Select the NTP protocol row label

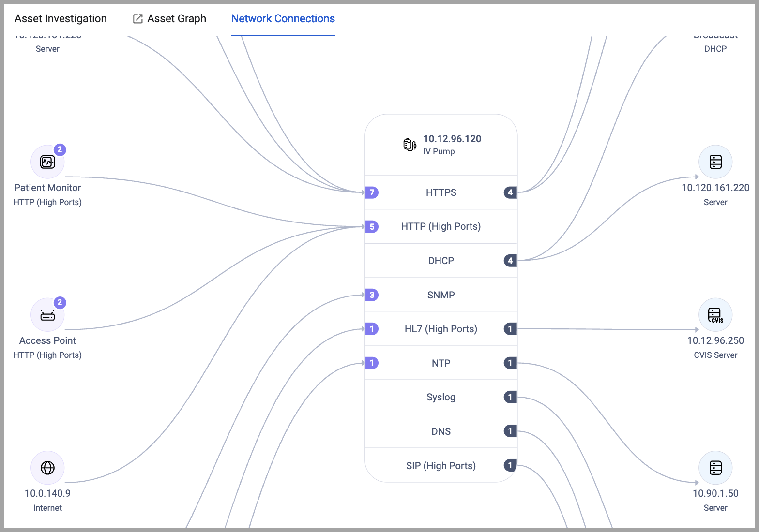click(441, 363)
